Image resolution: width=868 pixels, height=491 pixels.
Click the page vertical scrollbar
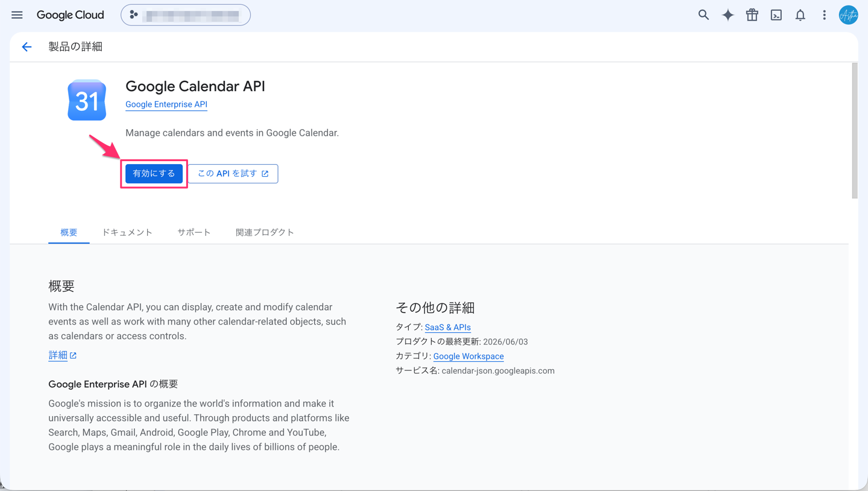(854, 130)
